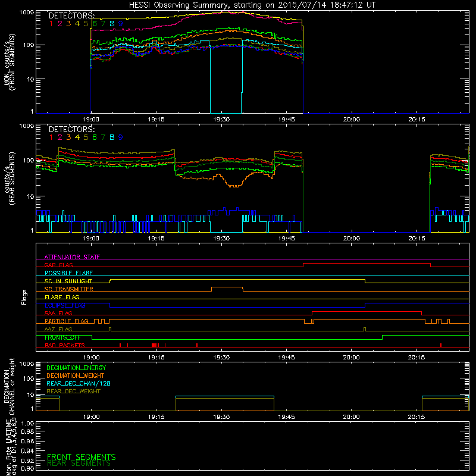Screen dimensions: 476x476
Task: Select yellow detector '4' in front segments legend
Action: [77, 23]
